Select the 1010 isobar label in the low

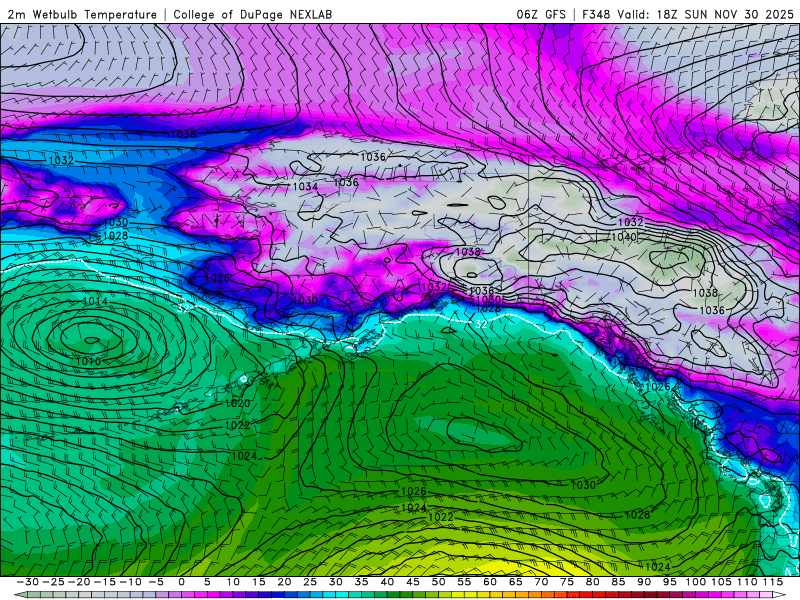pos(88,362)
